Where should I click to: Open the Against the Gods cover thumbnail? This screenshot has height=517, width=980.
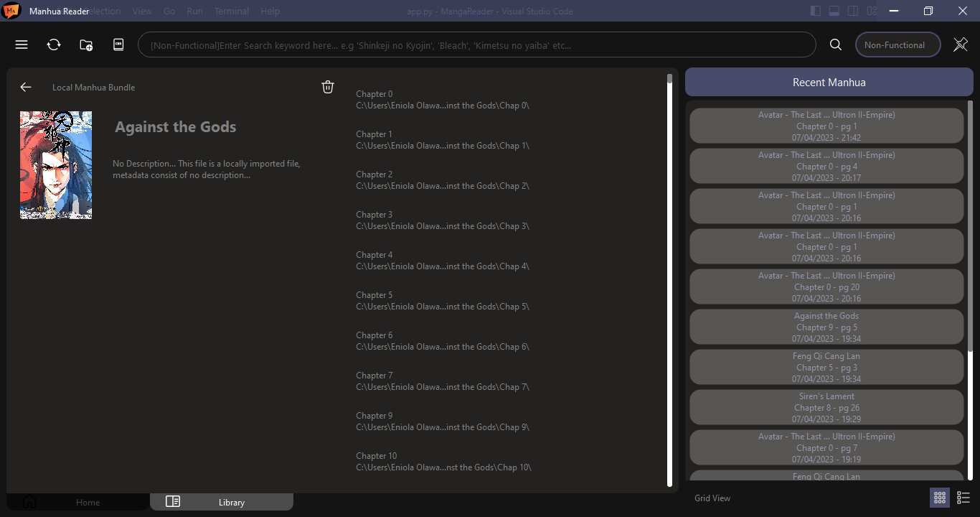coord(56,165)
